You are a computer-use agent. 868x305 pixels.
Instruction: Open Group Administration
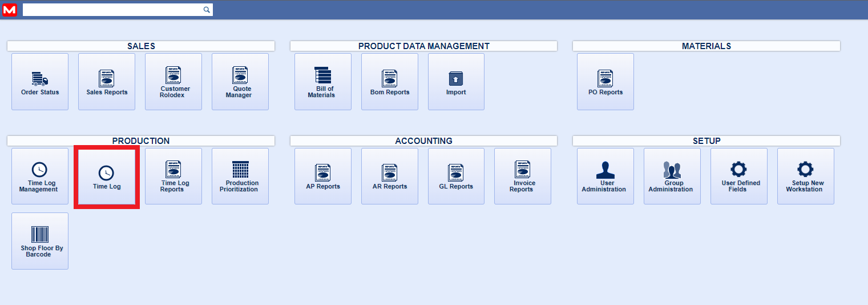tap(672, 176)
